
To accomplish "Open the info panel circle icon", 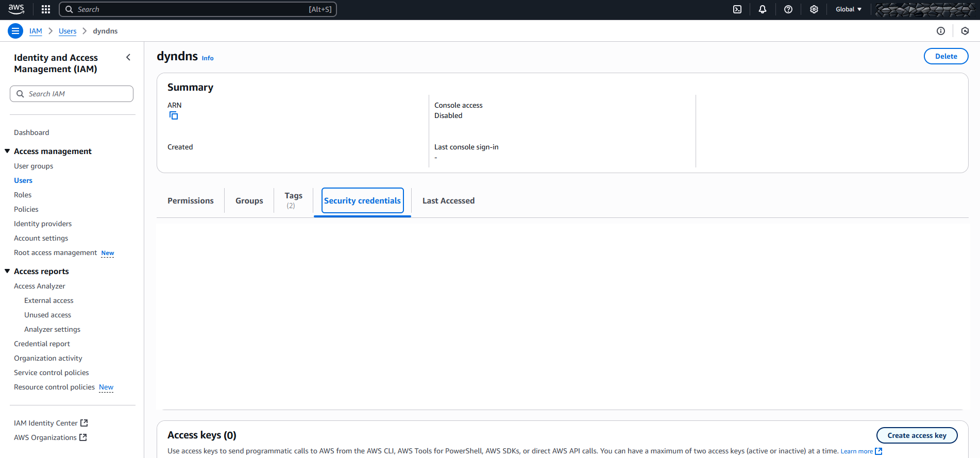I will click(941, 31).
